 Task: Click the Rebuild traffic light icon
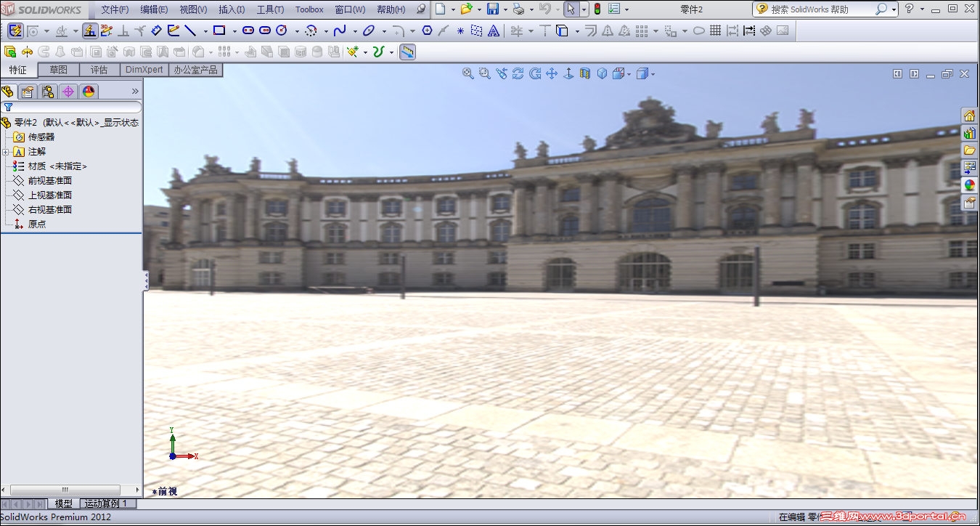[x=597, y=9]
